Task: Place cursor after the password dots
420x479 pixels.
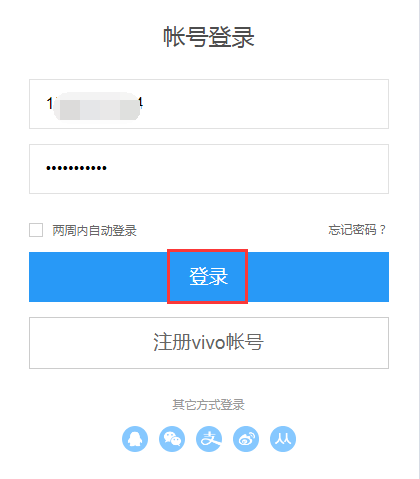Action: [x=108, y=168]
